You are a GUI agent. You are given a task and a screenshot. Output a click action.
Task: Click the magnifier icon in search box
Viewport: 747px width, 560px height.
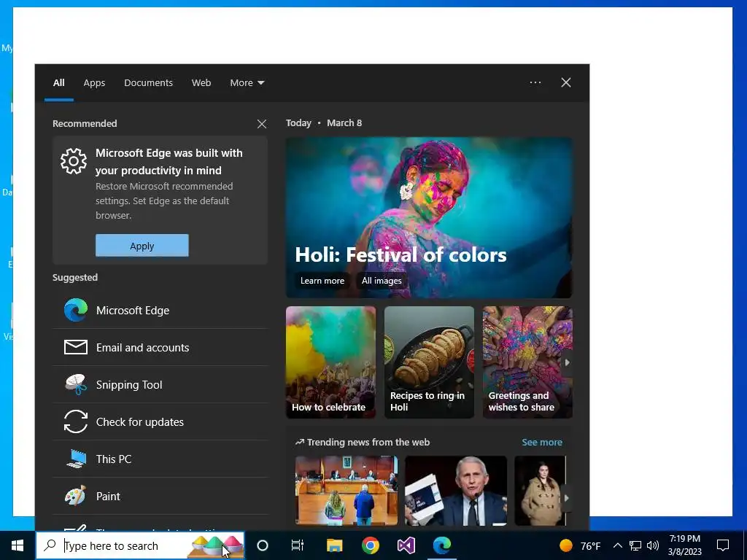pos(50,545)
